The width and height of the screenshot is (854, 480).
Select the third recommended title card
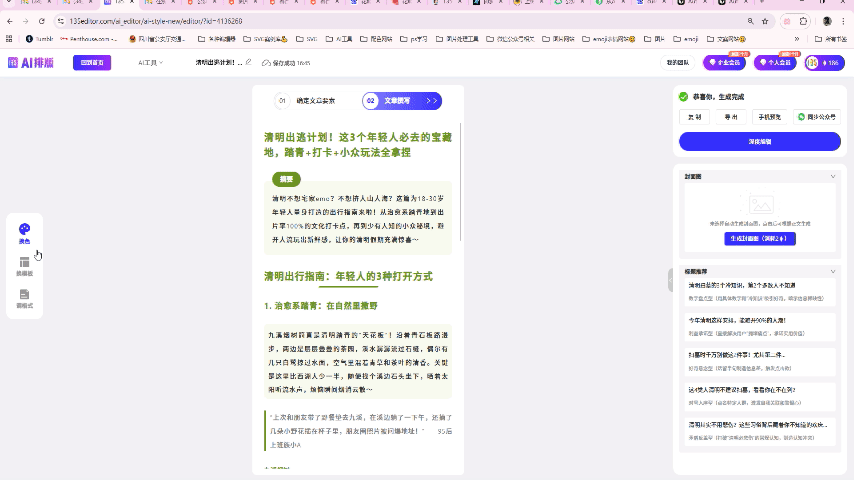tap(760, 361)
